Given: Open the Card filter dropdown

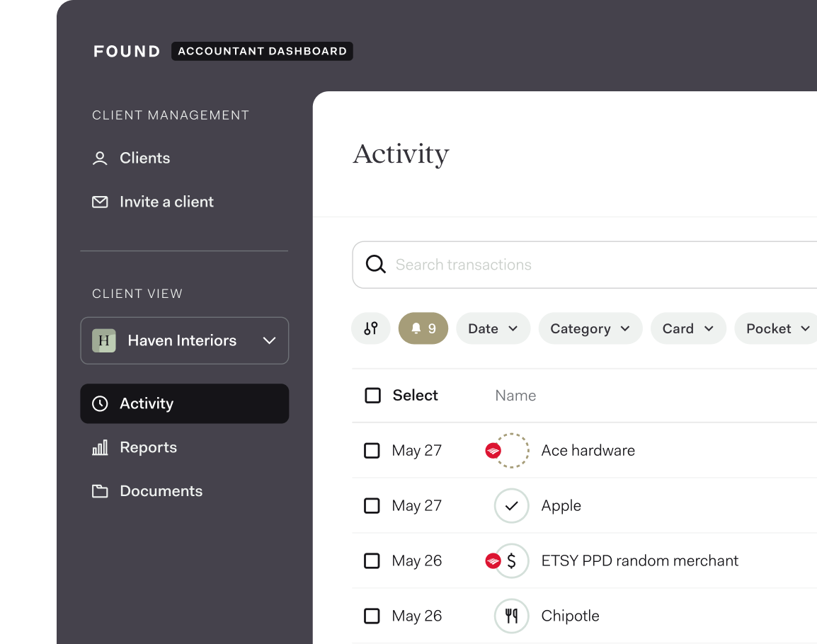Looking at the screenshot, I should tap(688, 328).
